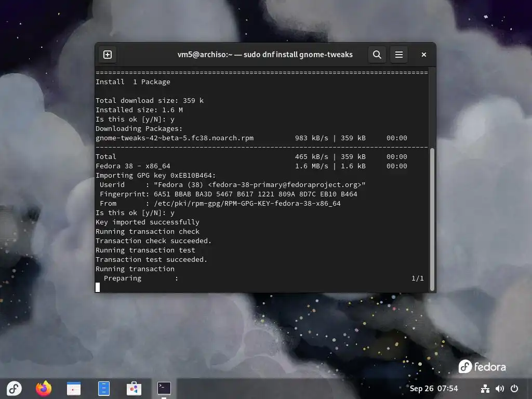Open the clock showing Sep 26 07:54

(x=434, y=389)
